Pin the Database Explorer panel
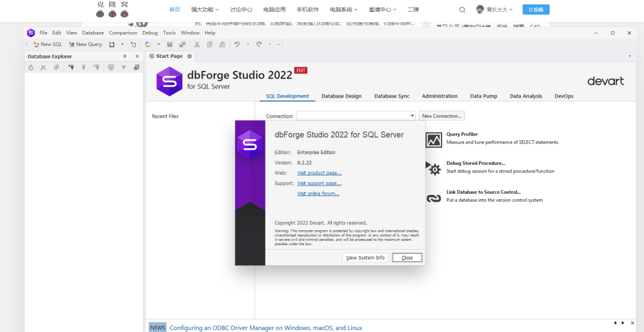The height and width of the screenshot is (332, 644). [125, 57]
